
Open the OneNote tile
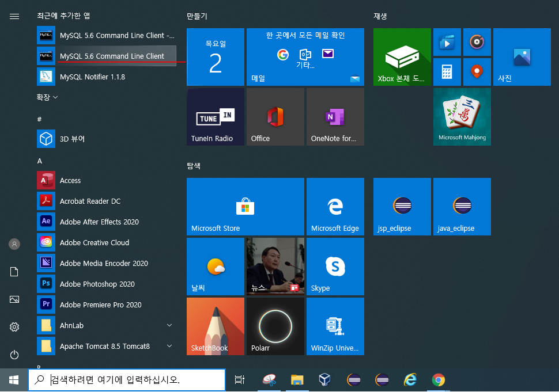click(x=335, y=117)
